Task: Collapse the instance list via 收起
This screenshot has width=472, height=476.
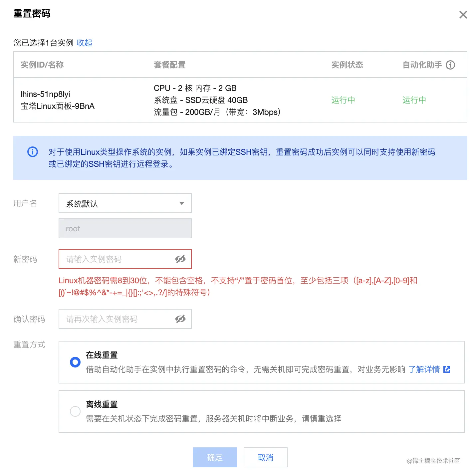Action: [x=84, y=43]
